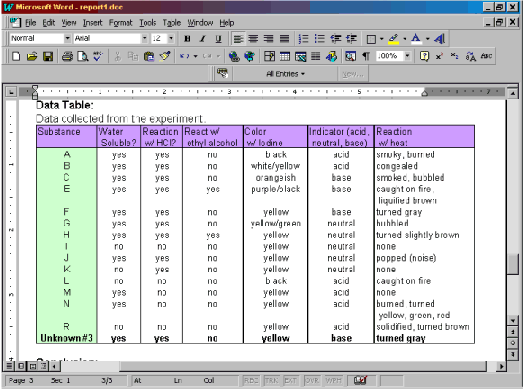This screenshot has height=389, width=523.
Task: Set Justify paragraph alignment
Action: (284, 39)
